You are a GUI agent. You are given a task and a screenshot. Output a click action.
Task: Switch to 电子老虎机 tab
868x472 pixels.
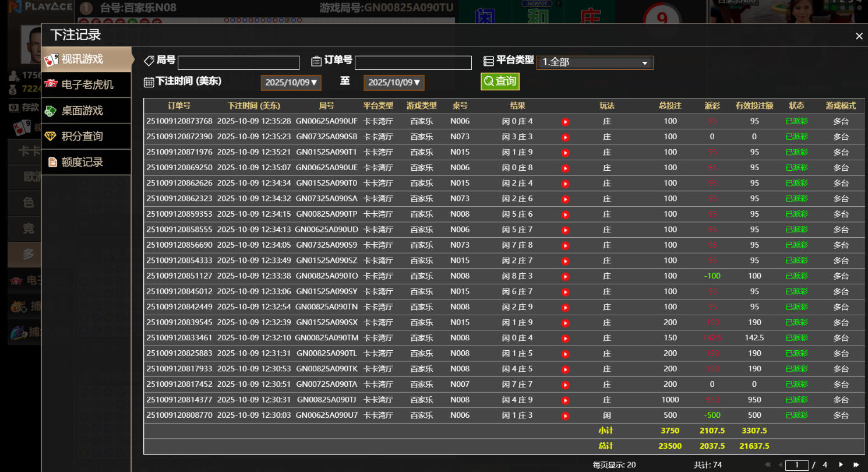coord(87,85)
